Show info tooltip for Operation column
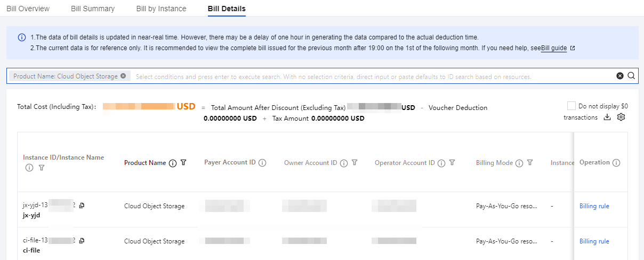The image size is (644, 260). [x=616, y=163]
